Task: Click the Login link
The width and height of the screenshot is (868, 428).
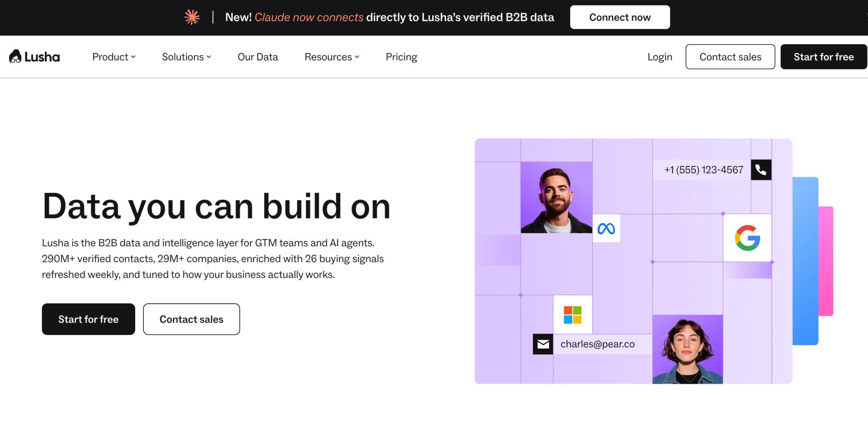Action: pyautogui.click(x=660, y=57)
